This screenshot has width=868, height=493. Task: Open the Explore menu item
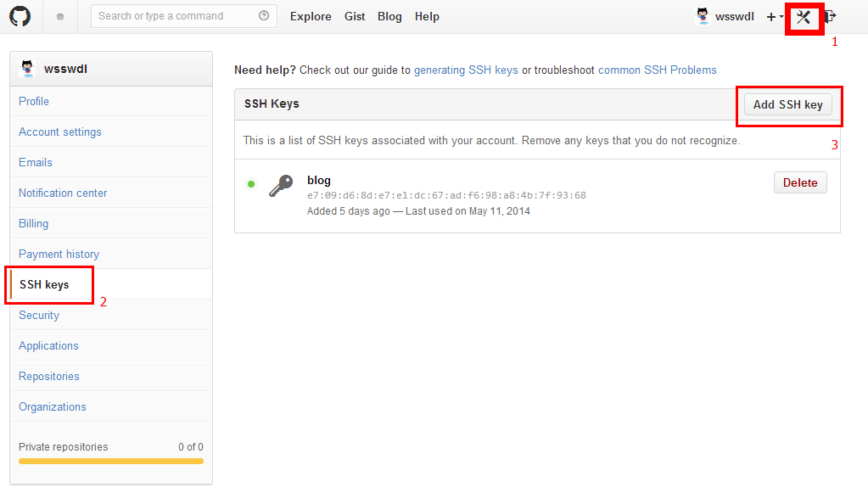311,16
